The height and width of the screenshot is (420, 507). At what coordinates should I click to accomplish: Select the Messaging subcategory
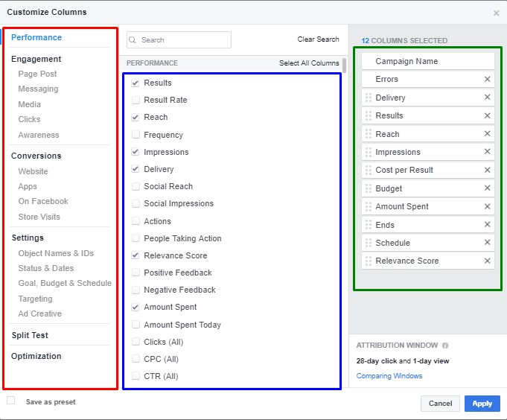click(38, 89)
